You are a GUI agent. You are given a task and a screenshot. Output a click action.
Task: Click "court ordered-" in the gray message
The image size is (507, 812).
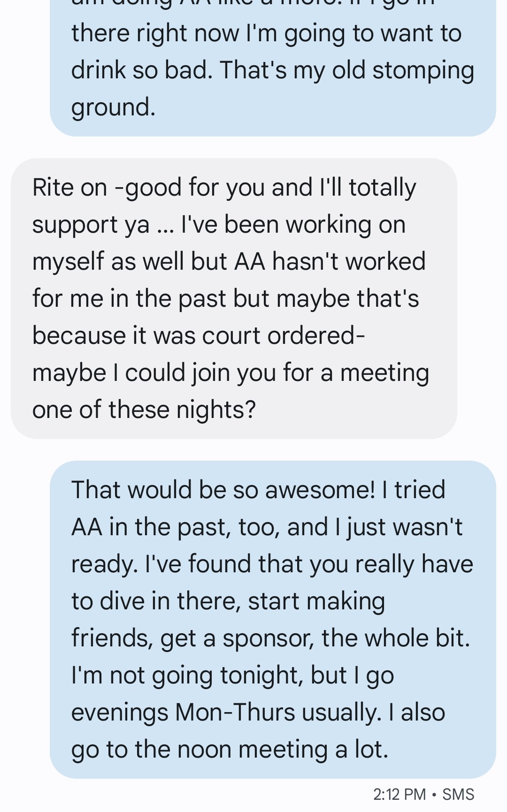[284, 336]
